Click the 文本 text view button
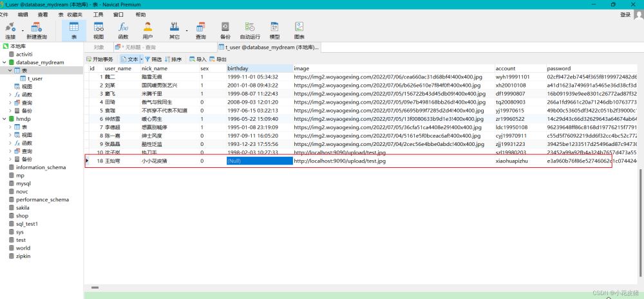Image resolution: width=644 pixels, height=299 pixels. (x=129, y=59)
